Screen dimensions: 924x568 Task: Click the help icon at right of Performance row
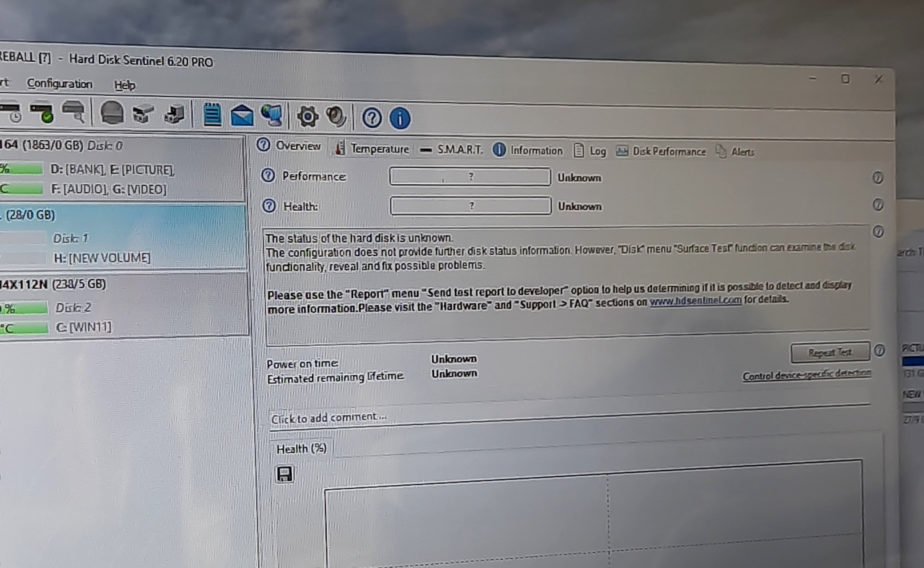tap(878, 178)
